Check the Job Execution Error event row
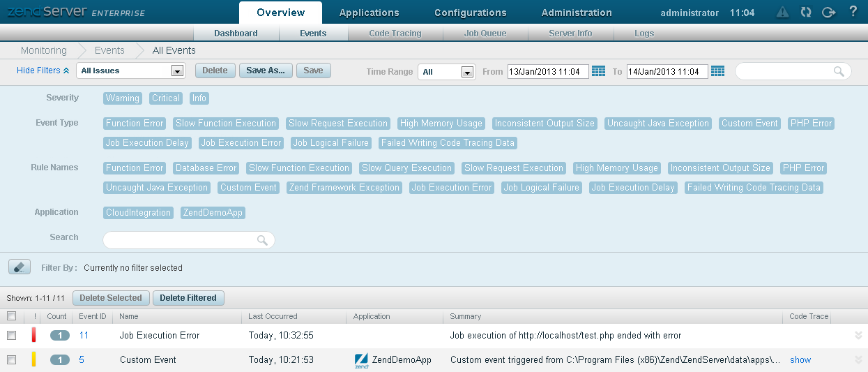This screenshot has width=868, height=372. [11, 336]
